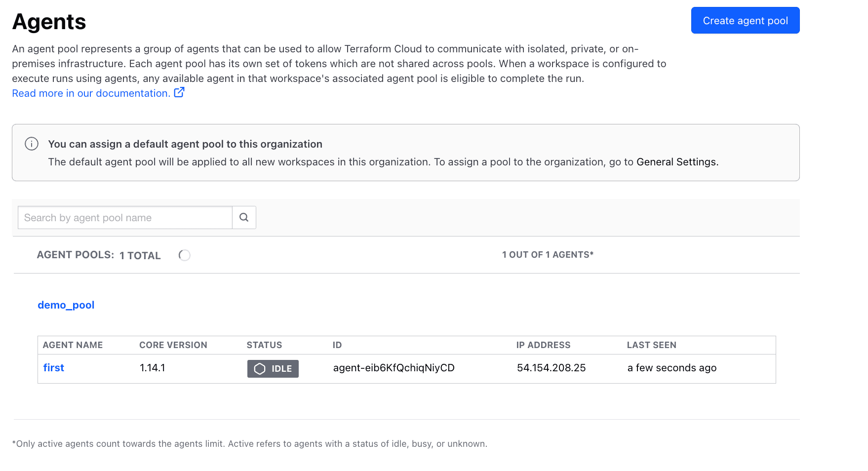
Task: Click the hexagon icon inside the IDLE badge
Action: [x=259, y=368]
